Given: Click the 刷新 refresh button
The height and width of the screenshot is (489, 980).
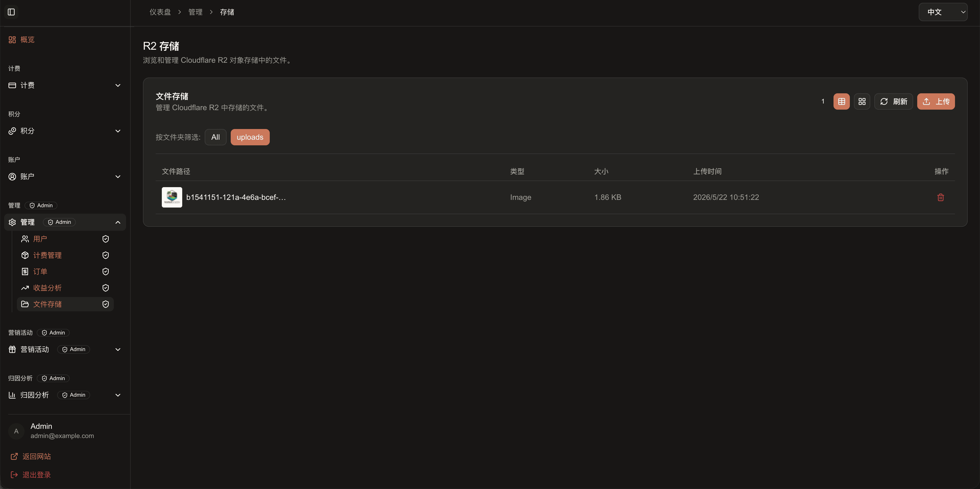Looking at the screenshot, I should click(893, 101).
